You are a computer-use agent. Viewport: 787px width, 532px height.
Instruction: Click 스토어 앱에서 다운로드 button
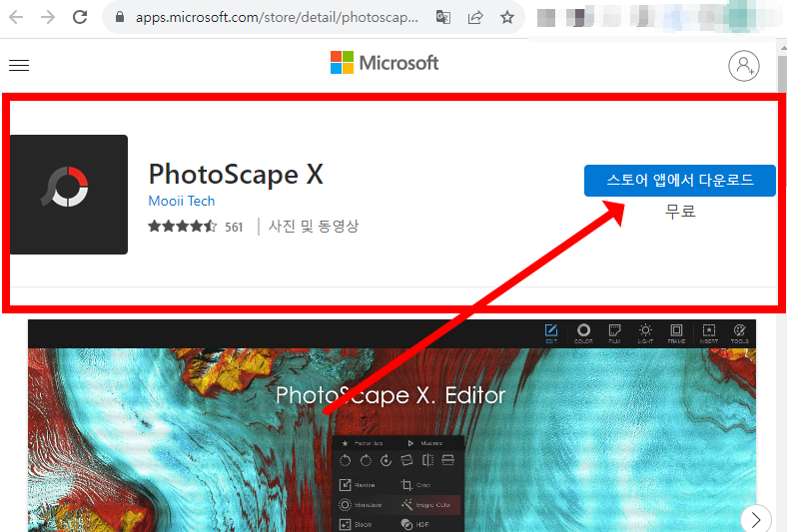[680, 181]
